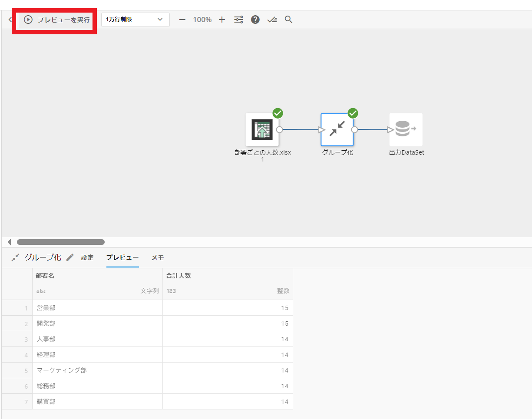Select the グループ化 node on canvas
The height and width of the screenshot is (419, 532).
tap(337, 130)
